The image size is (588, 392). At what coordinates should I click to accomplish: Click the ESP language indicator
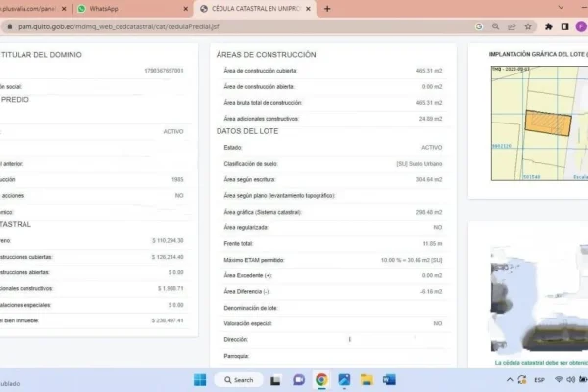pos(538,379)
